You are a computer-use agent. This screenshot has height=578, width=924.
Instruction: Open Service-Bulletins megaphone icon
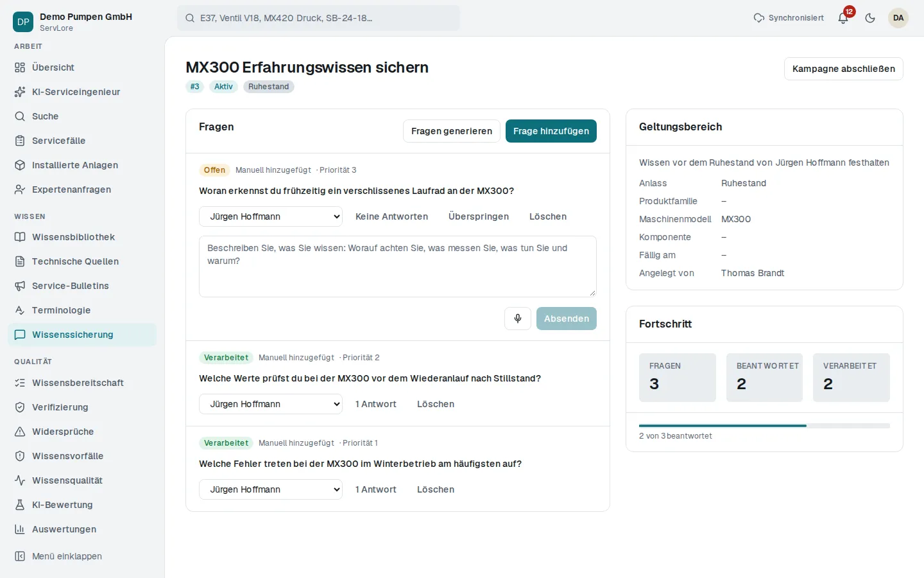point(20,286)
